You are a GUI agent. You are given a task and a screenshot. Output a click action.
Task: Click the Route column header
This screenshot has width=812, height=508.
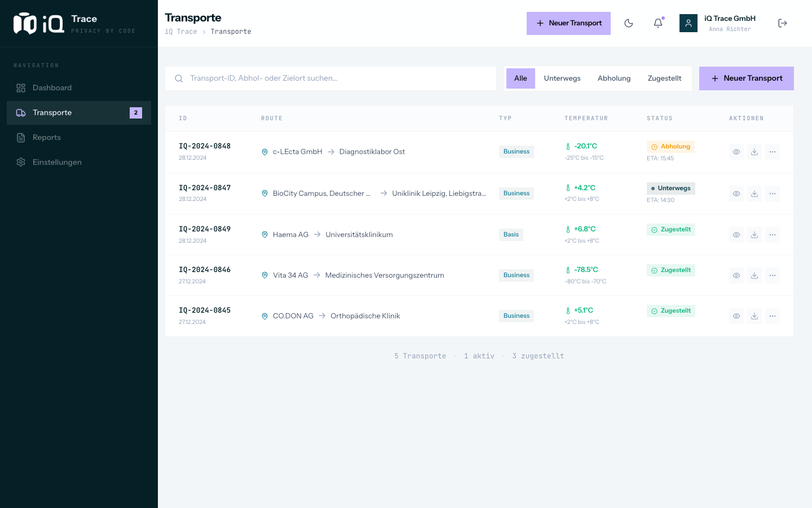pyautogui.click(x=272, y=119)
